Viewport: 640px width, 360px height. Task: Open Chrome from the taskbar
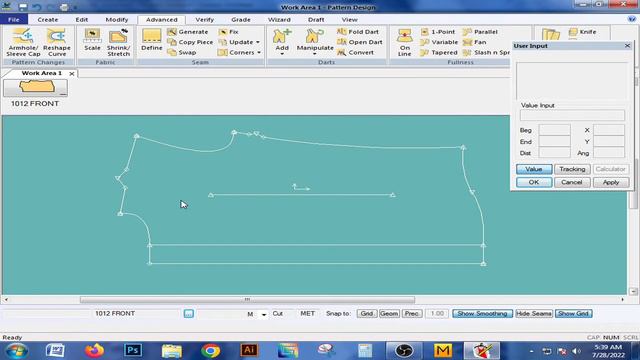pyautogui.click(x=211, y=351)
